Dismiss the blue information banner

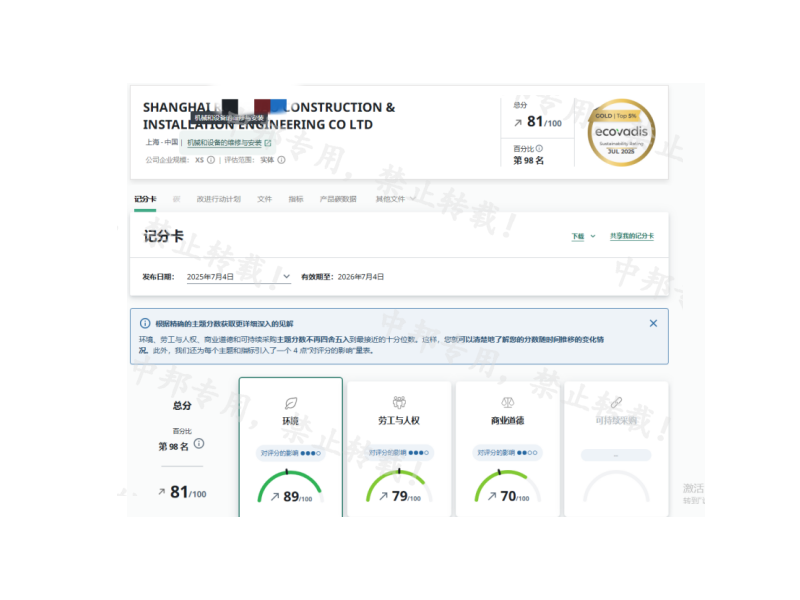pos(653,323)
